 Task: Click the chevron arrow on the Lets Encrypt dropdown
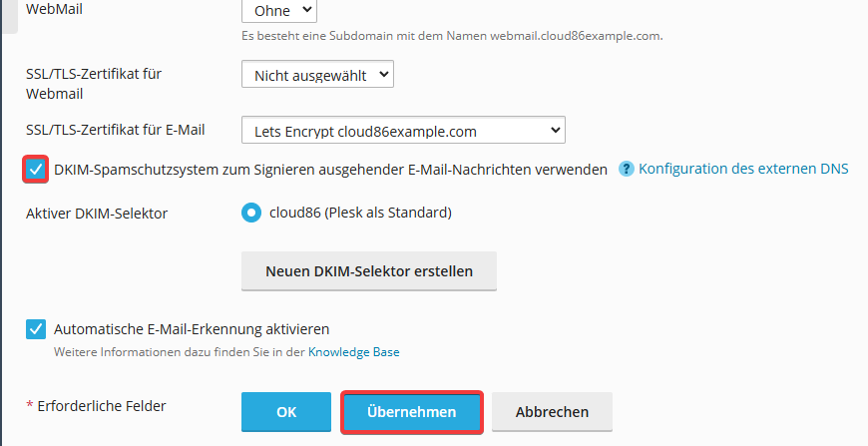tap(556, 131)
